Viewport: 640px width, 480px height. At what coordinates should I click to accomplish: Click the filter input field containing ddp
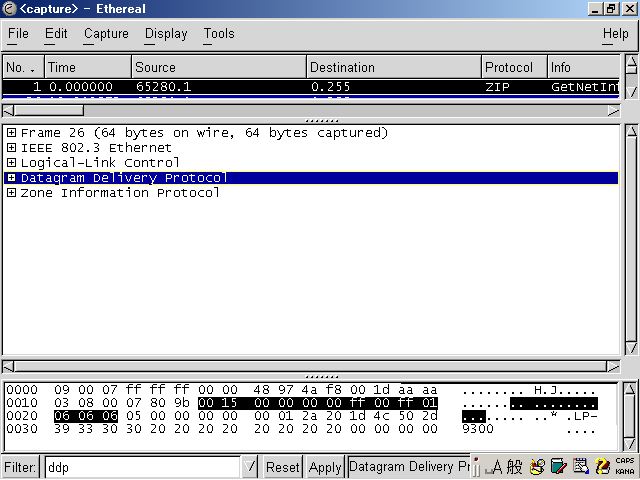(x=142, y=467)
